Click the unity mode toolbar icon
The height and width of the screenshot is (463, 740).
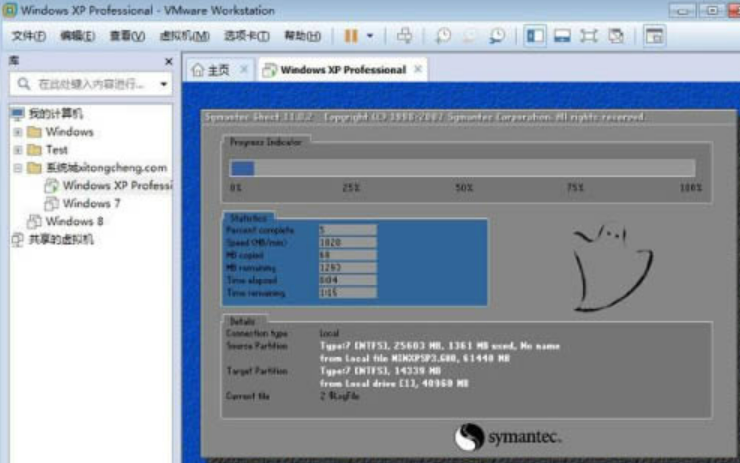616,36
